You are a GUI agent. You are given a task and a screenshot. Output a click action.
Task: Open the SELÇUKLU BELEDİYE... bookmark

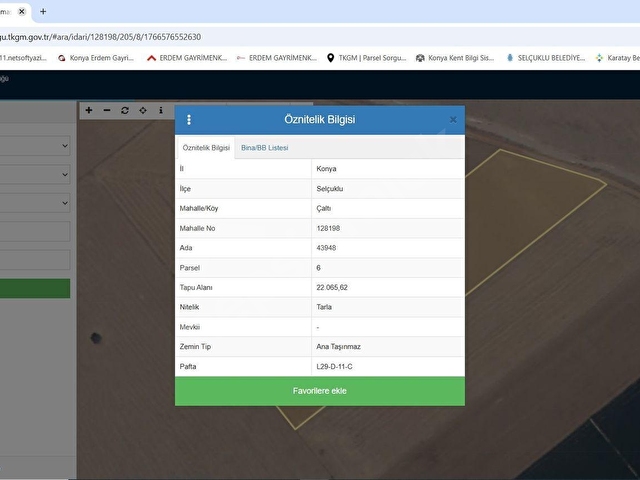[x=546, y=58]
